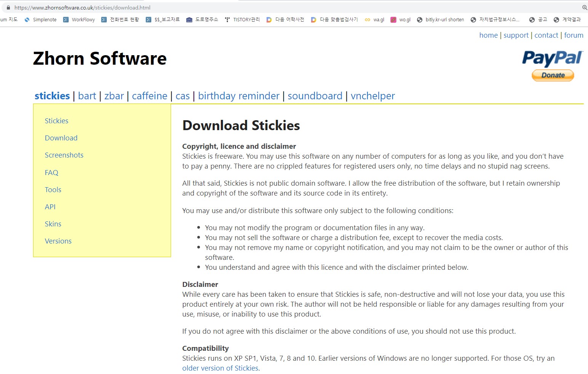Select the stickies product tab
Image resolution: width=588 pixels, height=374 pixels.
click(52, 96)
